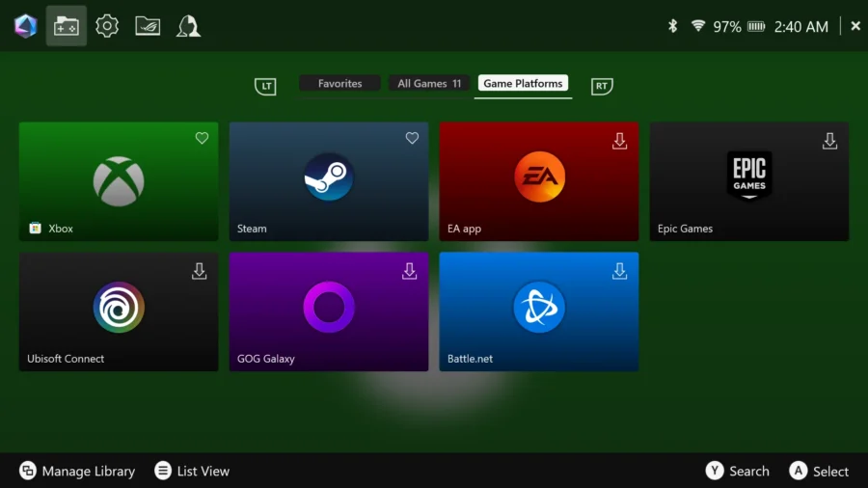Download the EA app via arrow icon
Screen dimensions: 868x488
[619, 141]
